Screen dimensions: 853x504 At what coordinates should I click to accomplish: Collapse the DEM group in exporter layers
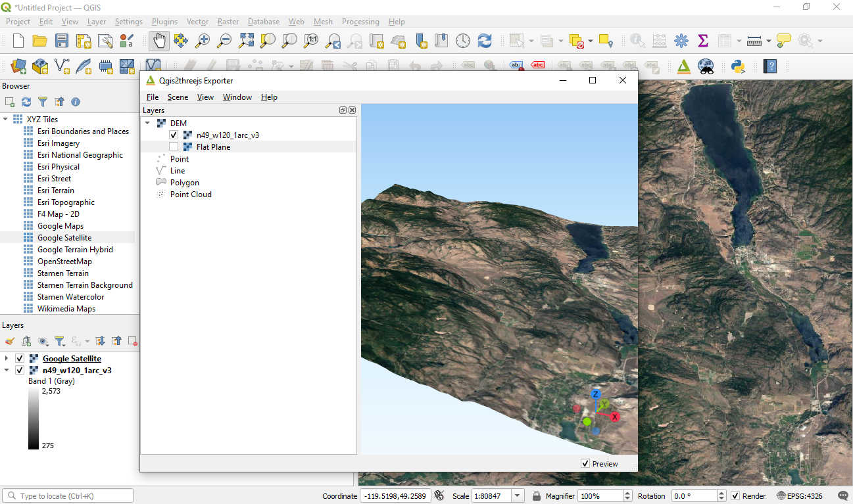coord(147,124)
